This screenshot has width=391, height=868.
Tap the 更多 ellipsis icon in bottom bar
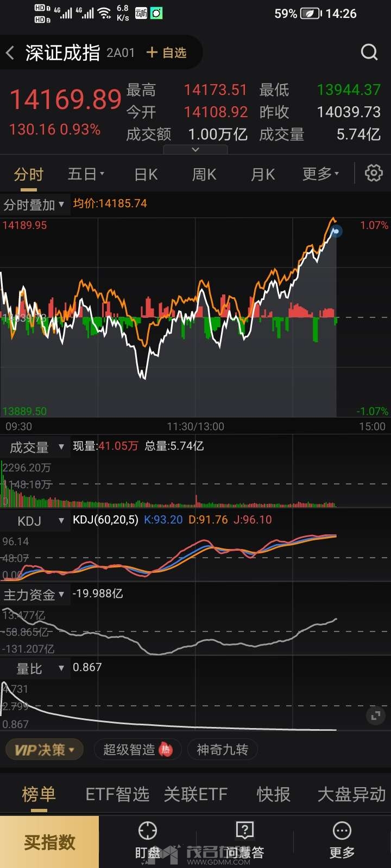click(342, 831)
